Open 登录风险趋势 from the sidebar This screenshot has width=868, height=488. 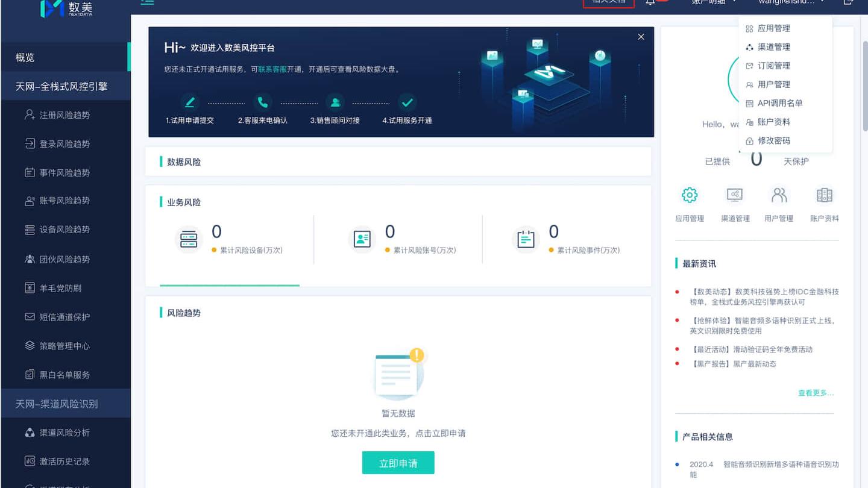(x=64, y=143)
